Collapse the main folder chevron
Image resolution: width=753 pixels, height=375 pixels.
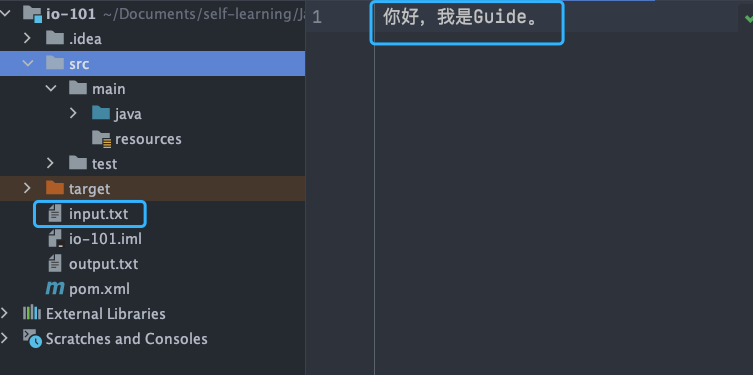(51, 88)
